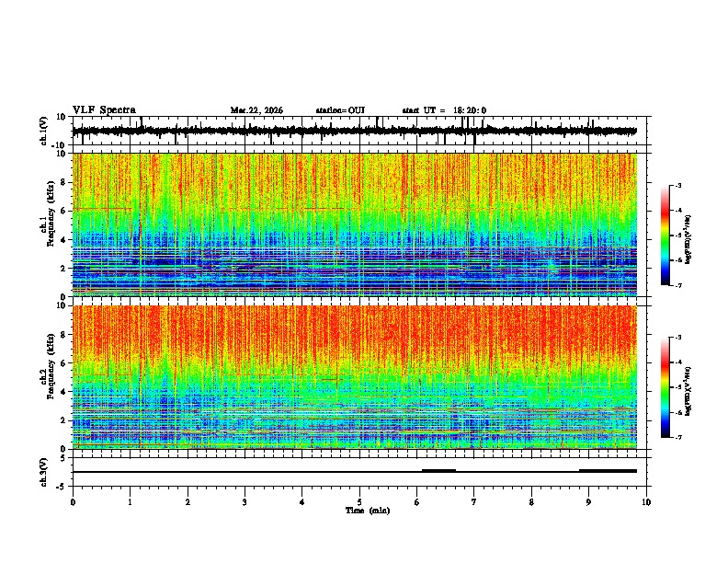Select the 'start UT = 18:20:0' text
Viewport: 728px width, 563px height.
click(444, 110)
